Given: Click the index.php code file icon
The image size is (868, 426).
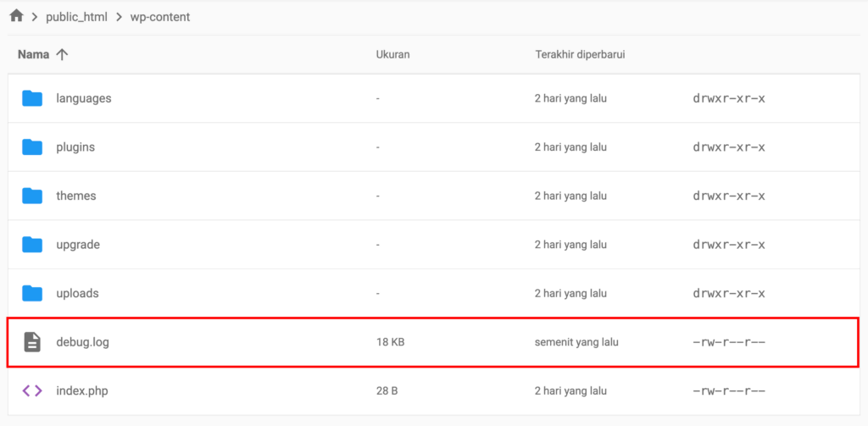Looking at the screenshot, I should pyautogui.click(x=32, y=390).
